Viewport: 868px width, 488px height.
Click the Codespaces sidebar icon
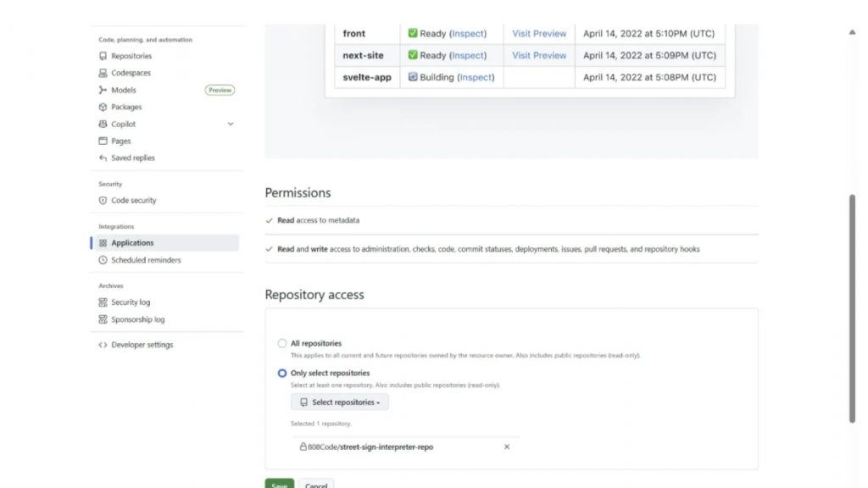103,73
